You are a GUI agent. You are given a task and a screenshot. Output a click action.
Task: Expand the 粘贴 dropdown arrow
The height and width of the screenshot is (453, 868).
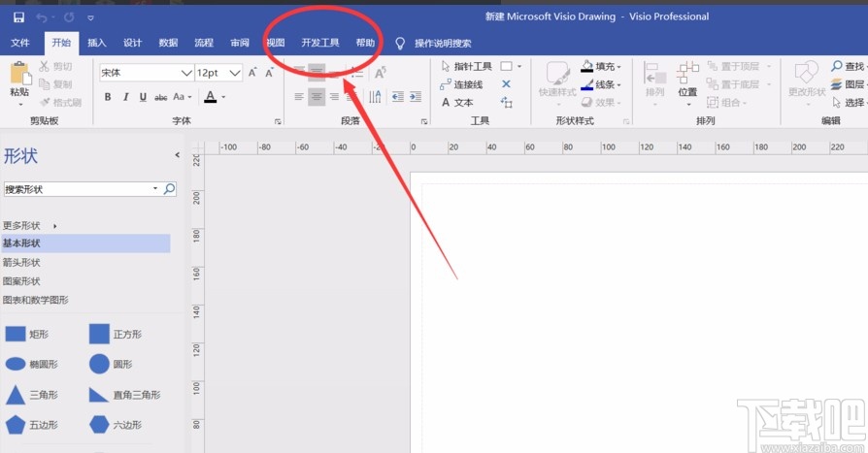coord(20,105)
